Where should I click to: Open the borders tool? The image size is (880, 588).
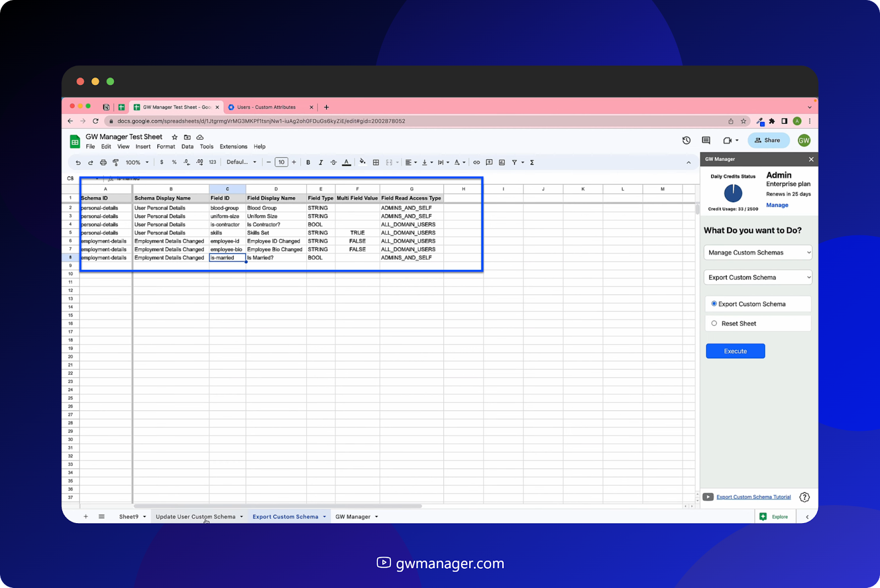(x=376, y=163)
